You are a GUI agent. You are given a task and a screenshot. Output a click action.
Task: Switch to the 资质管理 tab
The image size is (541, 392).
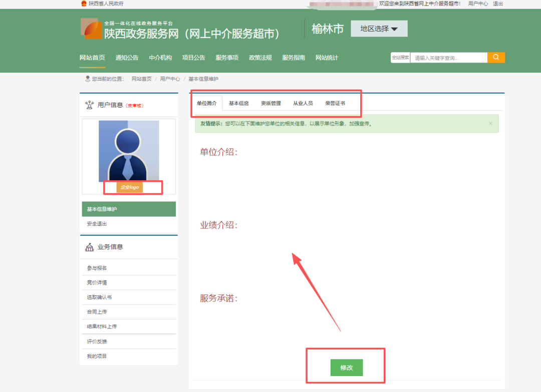pos(271,103)
